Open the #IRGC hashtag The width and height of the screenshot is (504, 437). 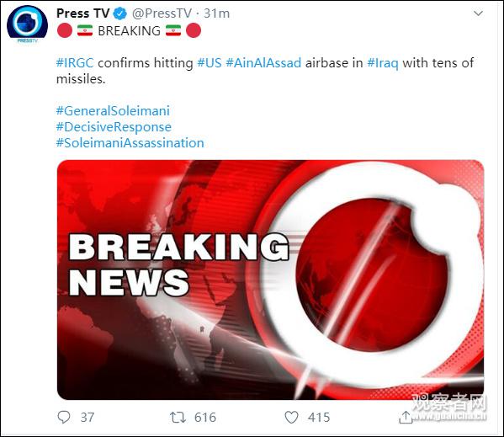[x=75, y=62]
